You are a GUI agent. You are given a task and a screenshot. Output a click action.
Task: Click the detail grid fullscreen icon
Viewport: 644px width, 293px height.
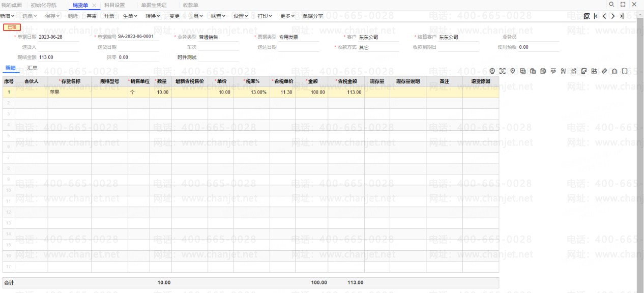coord(625,71)
